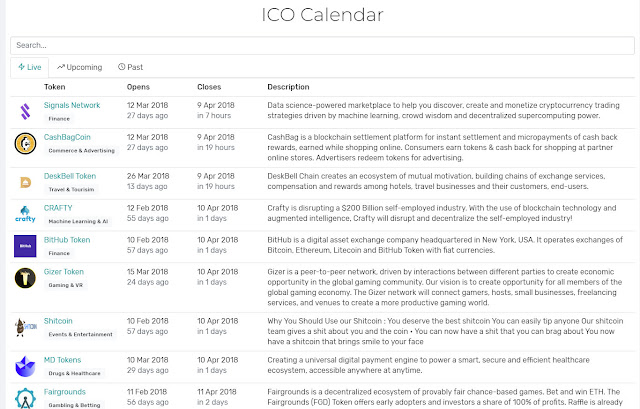Click the CashBagCoin logo icon

pos(25,144)
